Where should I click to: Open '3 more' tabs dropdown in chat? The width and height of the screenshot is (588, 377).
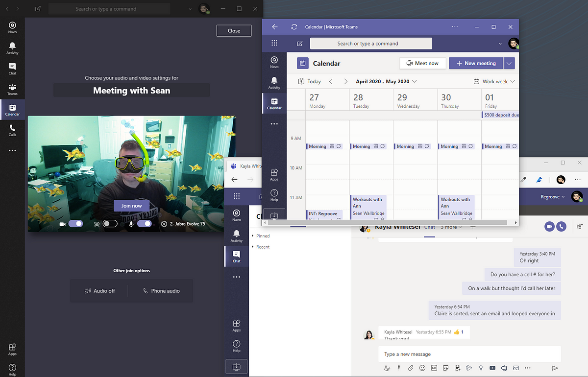(451, 227)
